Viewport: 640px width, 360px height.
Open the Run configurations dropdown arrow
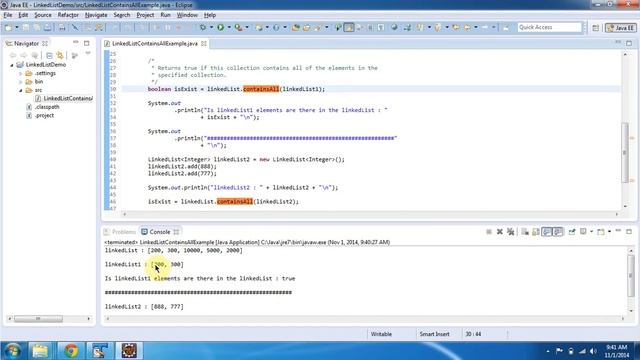229,27
